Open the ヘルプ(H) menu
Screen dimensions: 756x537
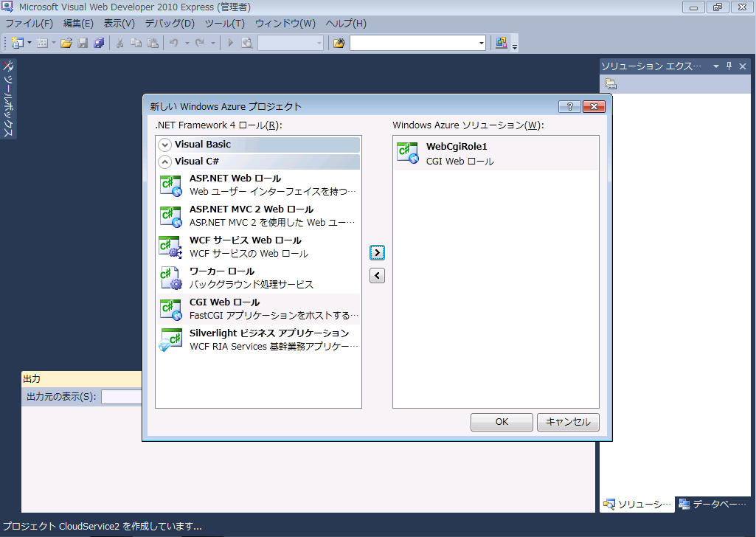(x=346, y=23)
